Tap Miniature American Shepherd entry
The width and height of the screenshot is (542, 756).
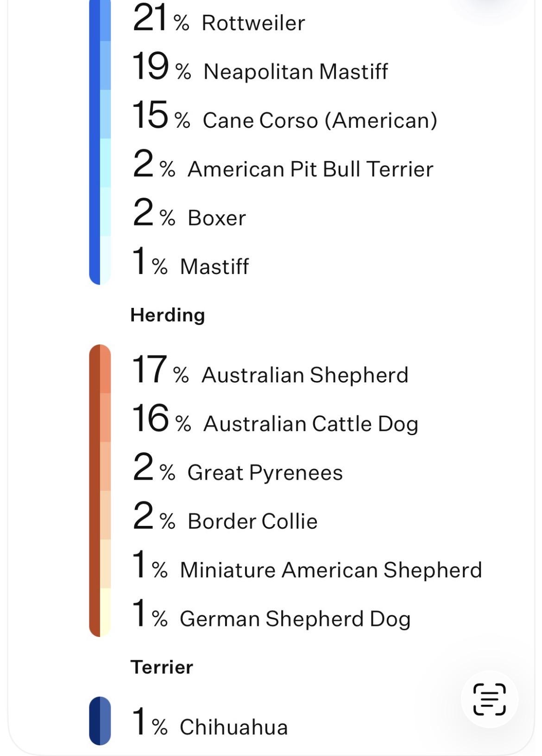click(x=331, y=569)
